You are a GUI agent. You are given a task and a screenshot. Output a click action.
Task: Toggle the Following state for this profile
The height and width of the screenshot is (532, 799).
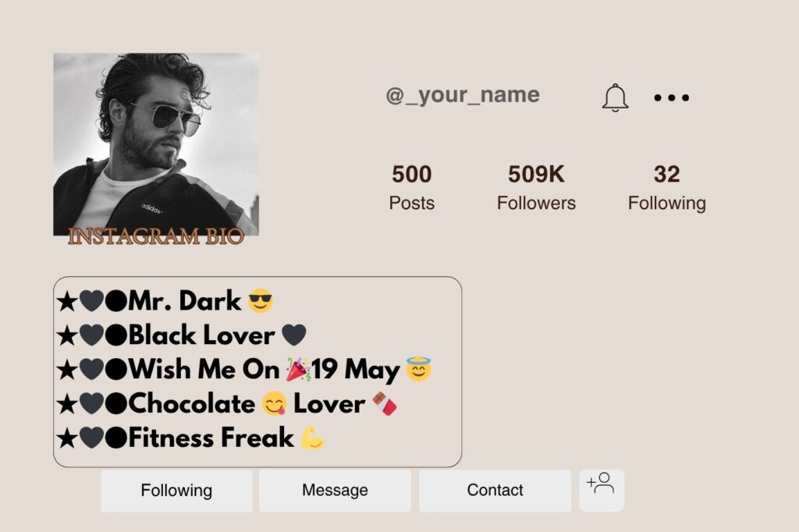tap(176, 490)
